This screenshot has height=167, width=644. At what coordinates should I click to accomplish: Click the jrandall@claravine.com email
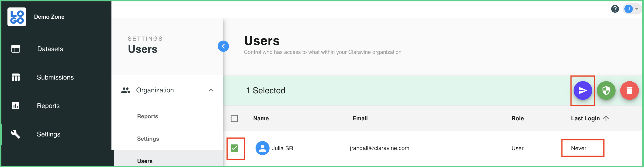coord(379,148)
